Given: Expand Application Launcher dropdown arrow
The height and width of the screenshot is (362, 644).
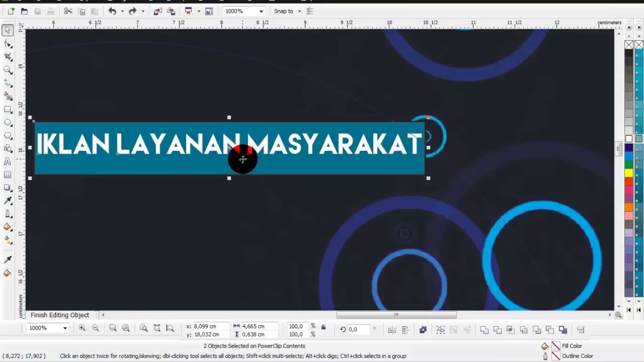Looking at the screenshot, I should pyautogui.click(x=198, y=11).
